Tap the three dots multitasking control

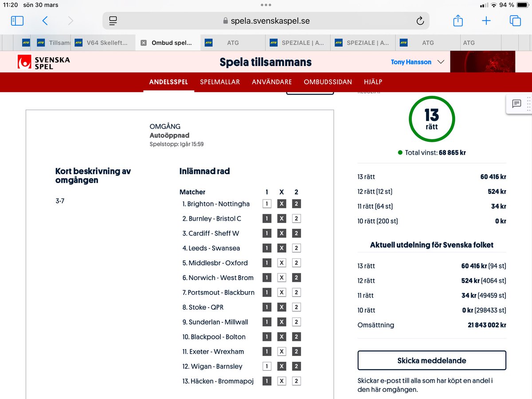click(266, 5)
